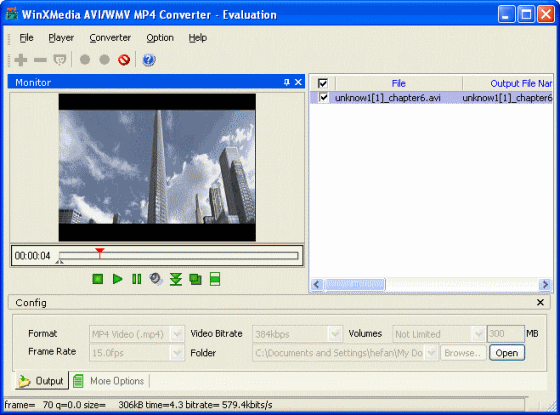Click the Output tab folder icon
Screen dimensions: 560x415
[x=24, y=381]
